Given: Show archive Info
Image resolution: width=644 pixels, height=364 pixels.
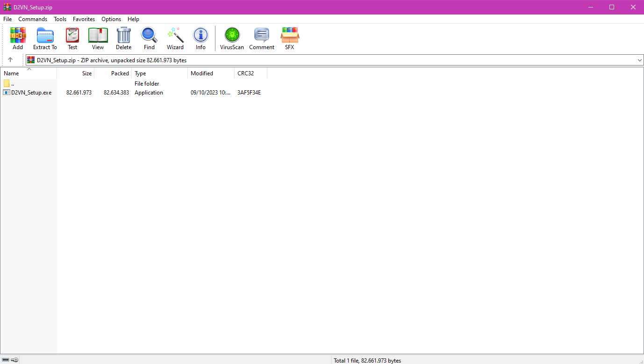Looking at the screenshot, I should (x=200, y=38).
